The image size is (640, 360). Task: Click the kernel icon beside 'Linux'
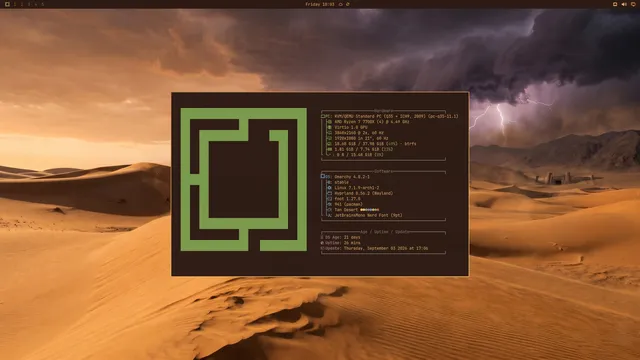329,188
